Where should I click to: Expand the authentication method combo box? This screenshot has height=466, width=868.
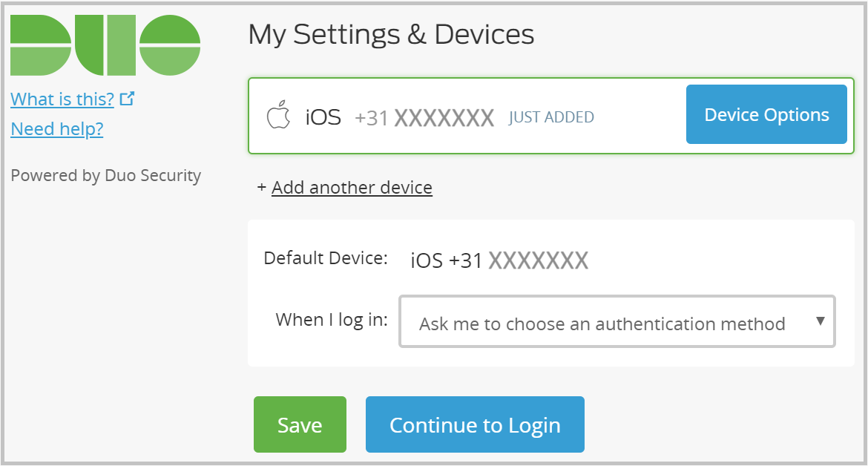pyautogui.click(x=618, y=322)
